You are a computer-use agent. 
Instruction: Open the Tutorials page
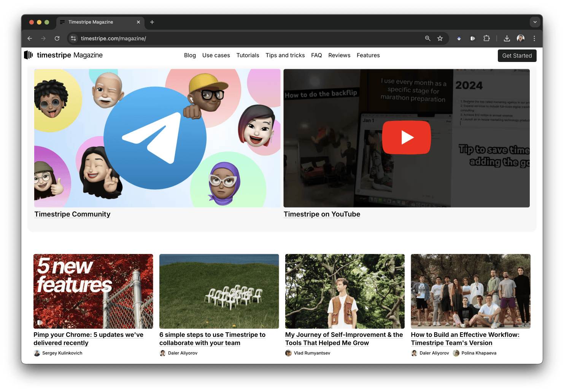point(248,56)
